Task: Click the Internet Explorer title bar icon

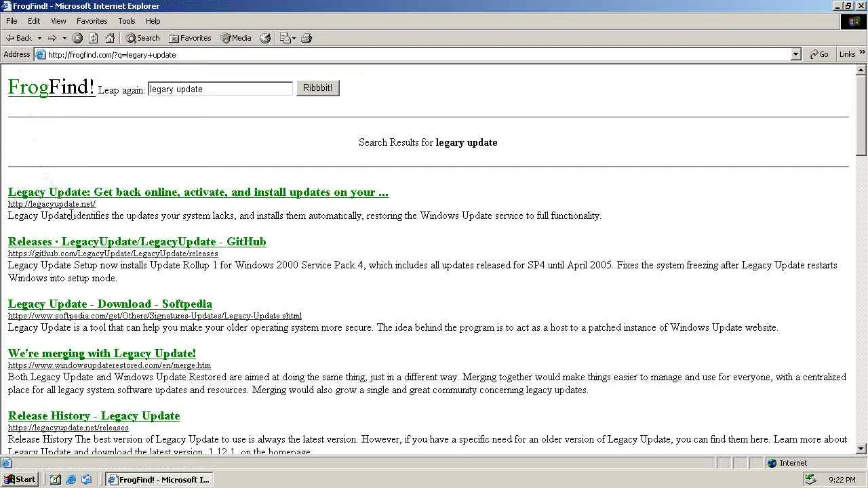Action: click(x=7, y=6)
